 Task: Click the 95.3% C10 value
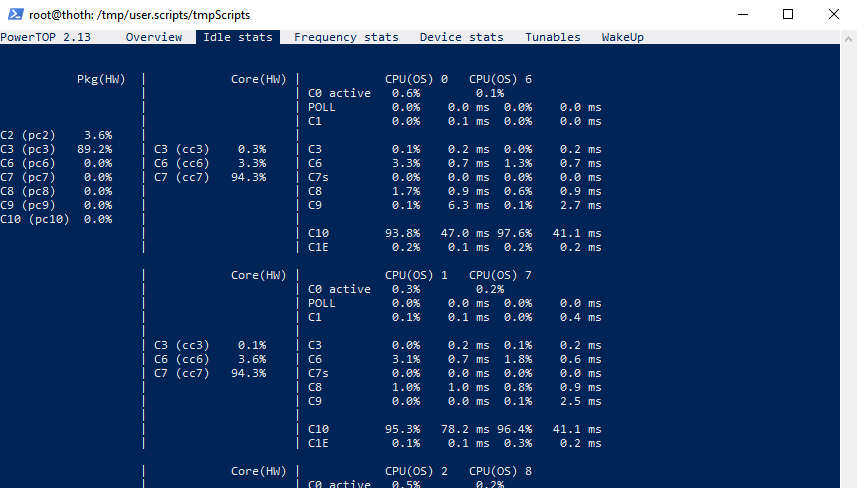(402, 430)
